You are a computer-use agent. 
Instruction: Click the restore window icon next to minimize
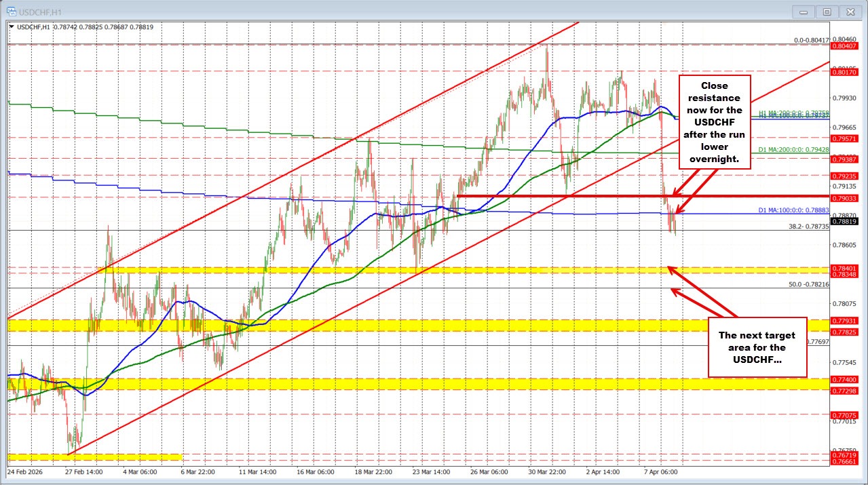(827, 12)
